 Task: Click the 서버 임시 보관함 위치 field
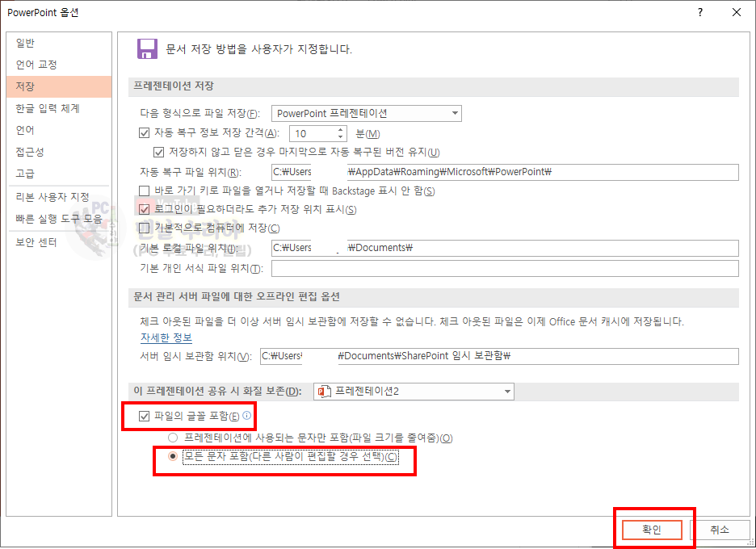(x=499, y=356)
